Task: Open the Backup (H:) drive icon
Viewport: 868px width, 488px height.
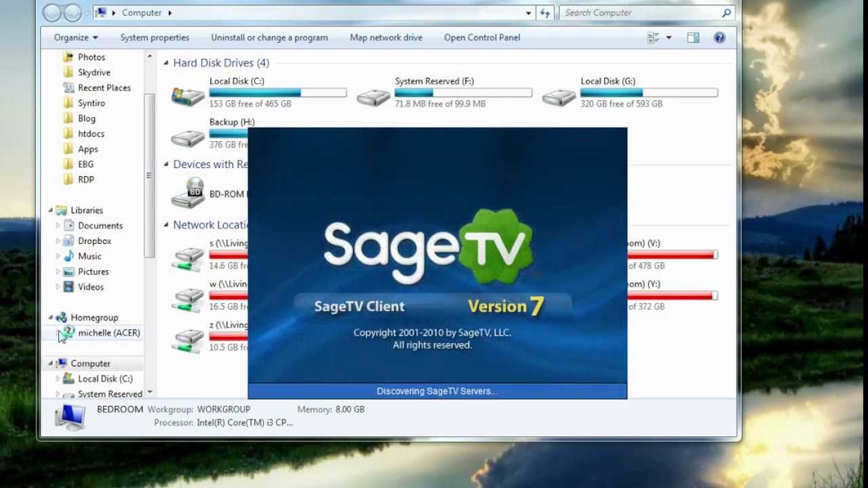Action: pos(188,138)
